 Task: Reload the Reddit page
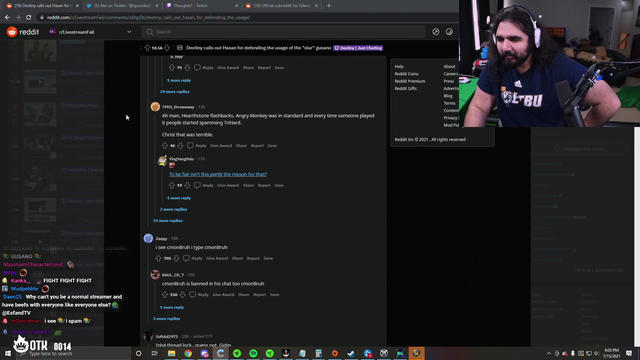pos(29,17)
